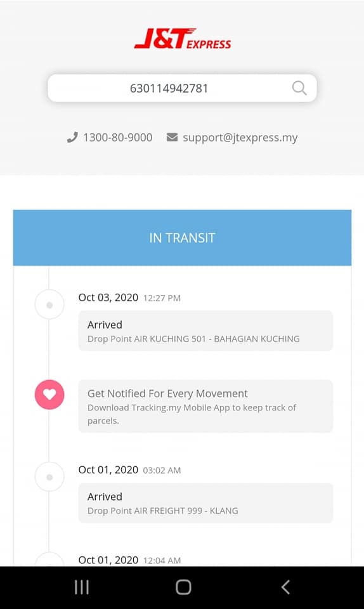The image size is (364, 609).
Task: Tap Get Notified For Every Movement card
Action: tap(205, 406)
